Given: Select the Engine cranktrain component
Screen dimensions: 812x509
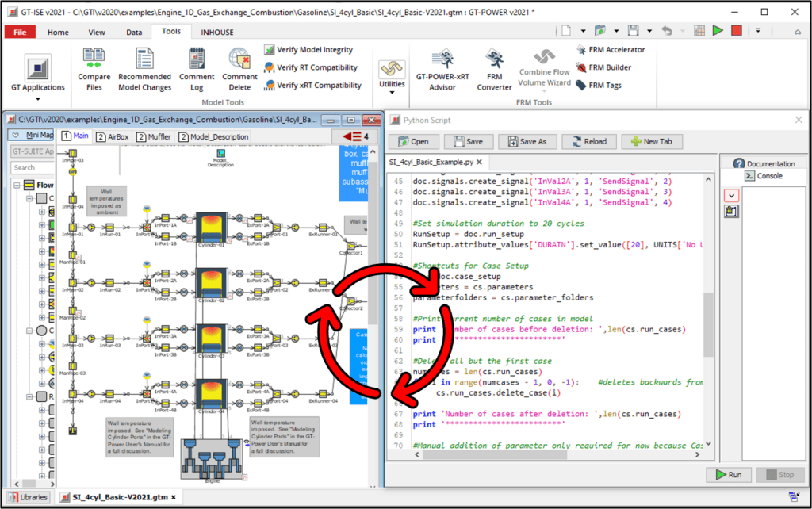Looking at the screenshot, I should (x=212, y=460).
